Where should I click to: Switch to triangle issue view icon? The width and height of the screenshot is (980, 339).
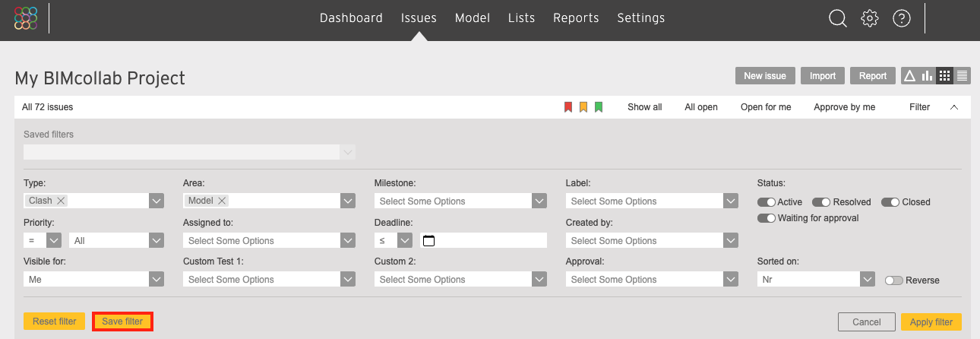click(909, 76)
